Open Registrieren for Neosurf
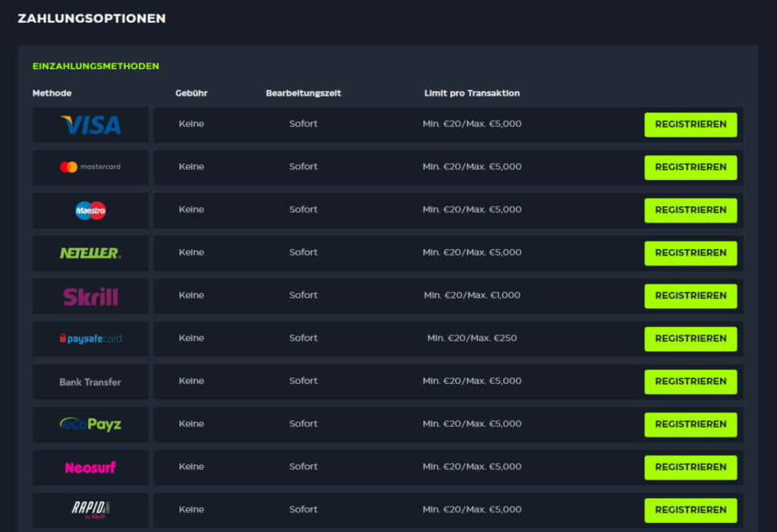The image size is (777, 532). pyautogui.click(x=690, y=467)
